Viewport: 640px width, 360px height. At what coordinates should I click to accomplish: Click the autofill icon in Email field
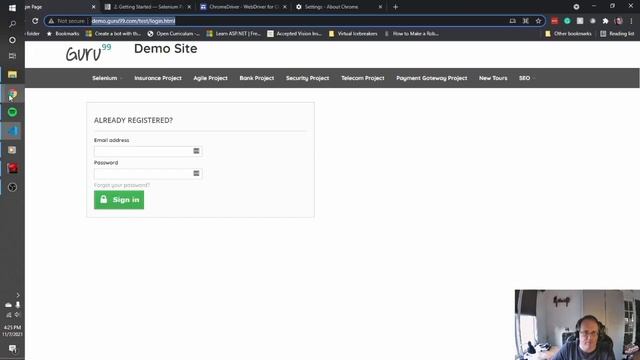(196, 151)
